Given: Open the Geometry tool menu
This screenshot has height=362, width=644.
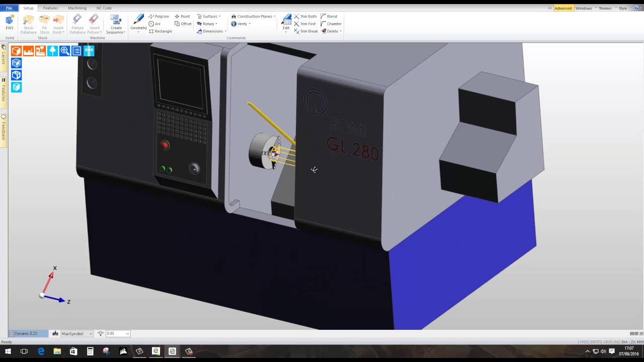Looking at the screenshot, I should point(138,23).
